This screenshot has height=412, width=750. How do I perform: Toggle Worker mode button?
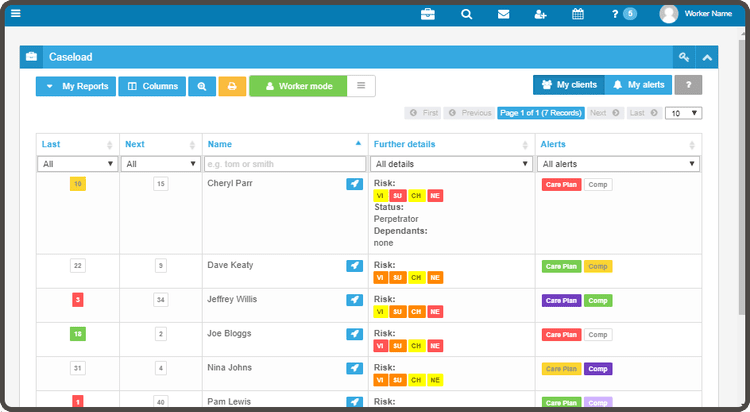298,86
